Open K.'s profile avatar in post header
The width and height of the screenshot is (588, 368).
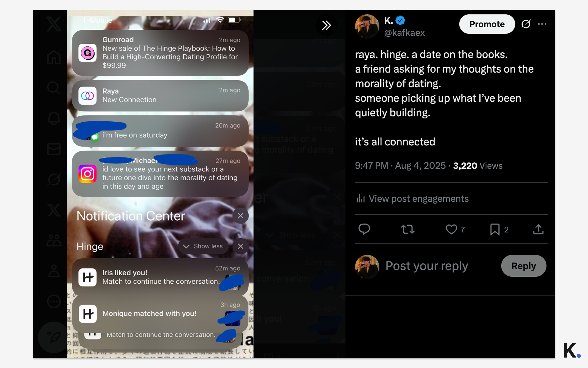click(x=367, y=26)
